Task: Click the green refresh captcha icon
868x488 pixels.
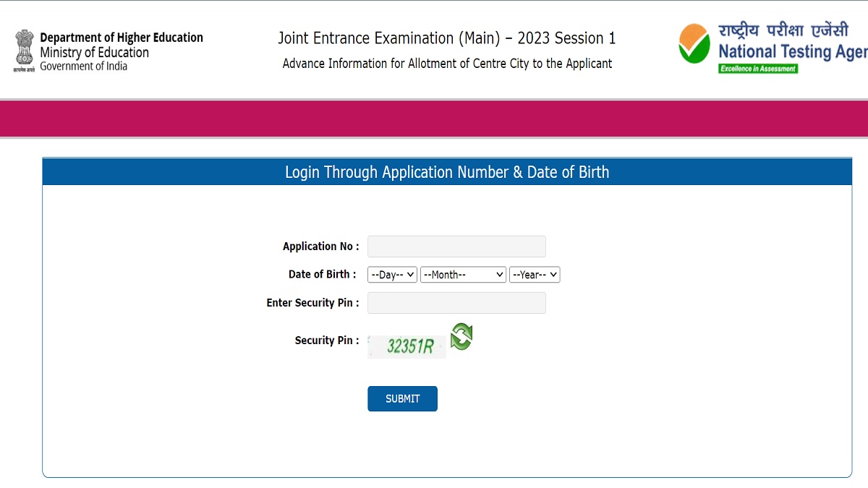Action: click(x=461, y=337)
